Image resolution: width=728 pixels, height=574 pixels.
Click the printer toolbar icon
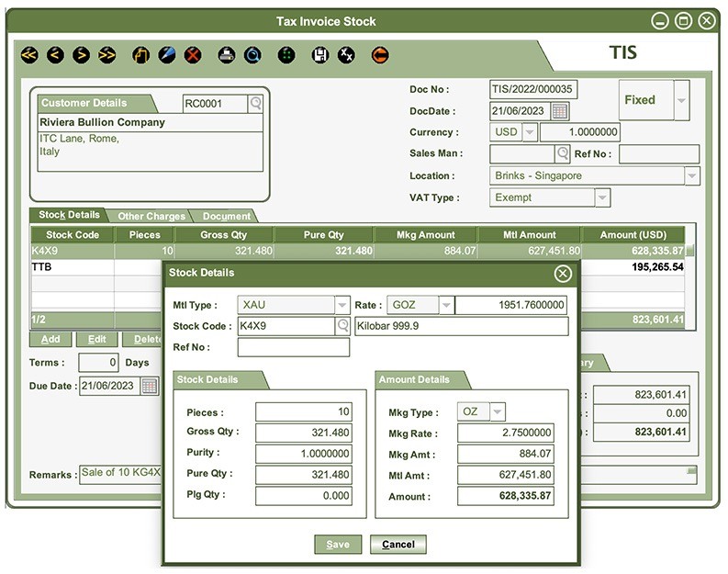(x=227, y=55)
